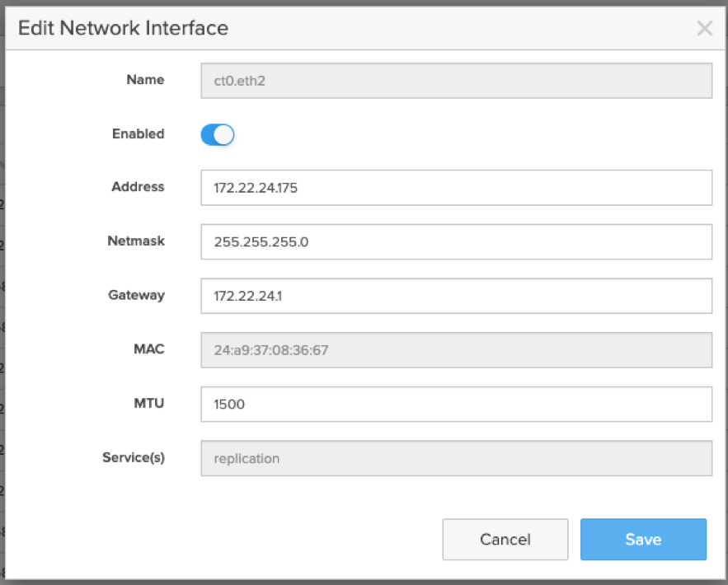Viewport: 728px width, 585px height.
Task: Toggle the Enabled switch off
Action: pyautogui.click(x=218, y=134)
